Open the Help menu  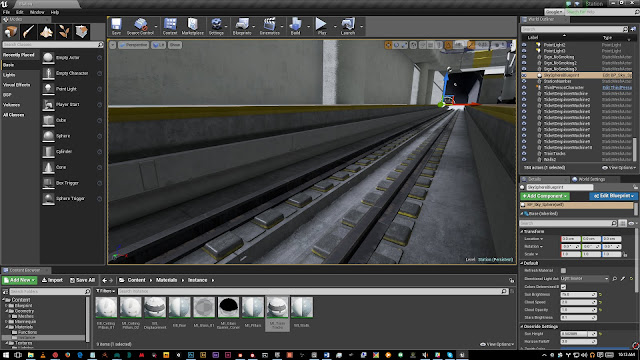(55, 12)
